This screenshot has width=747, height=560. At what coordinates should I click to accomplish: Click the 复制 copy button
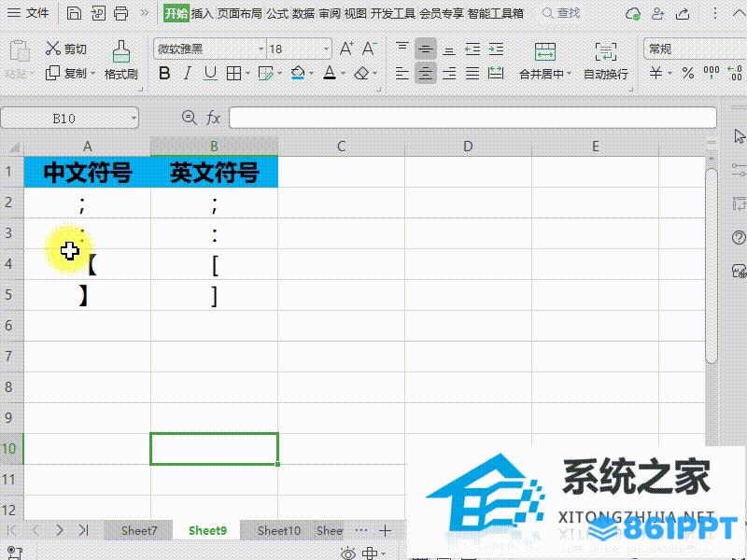tap(66, 74)
